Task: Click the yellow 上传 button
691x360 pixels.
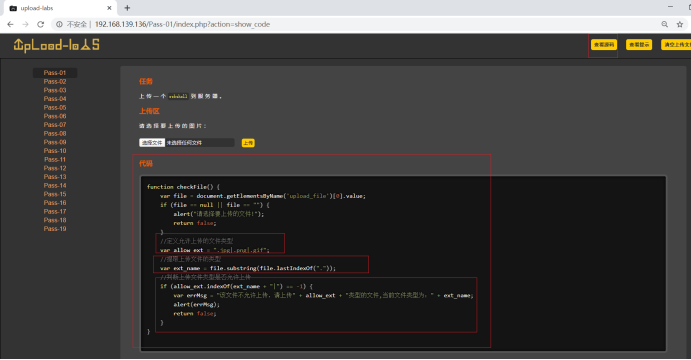Action: click(x=248, y=143)
